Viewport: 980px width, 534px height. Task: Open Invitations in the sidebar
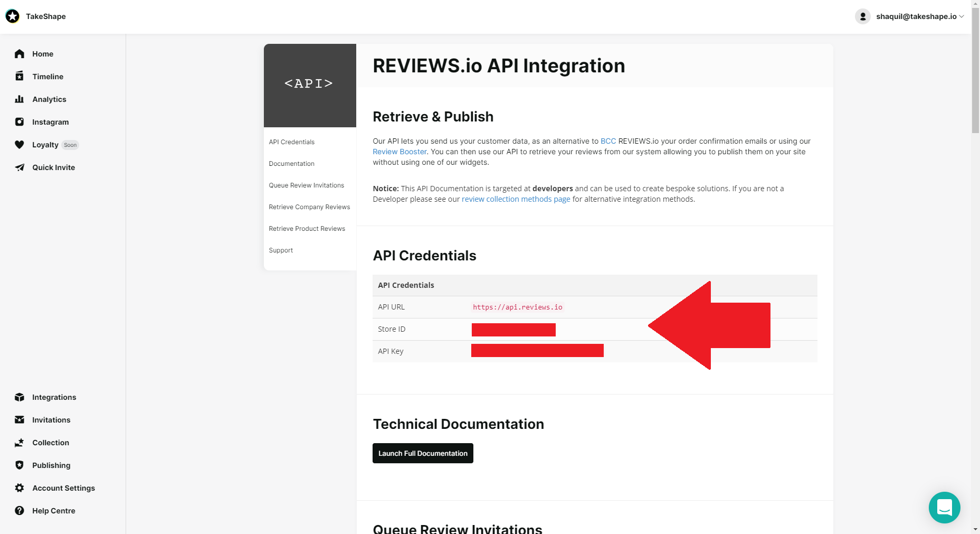pyautogui.click(x=51, y=420)
